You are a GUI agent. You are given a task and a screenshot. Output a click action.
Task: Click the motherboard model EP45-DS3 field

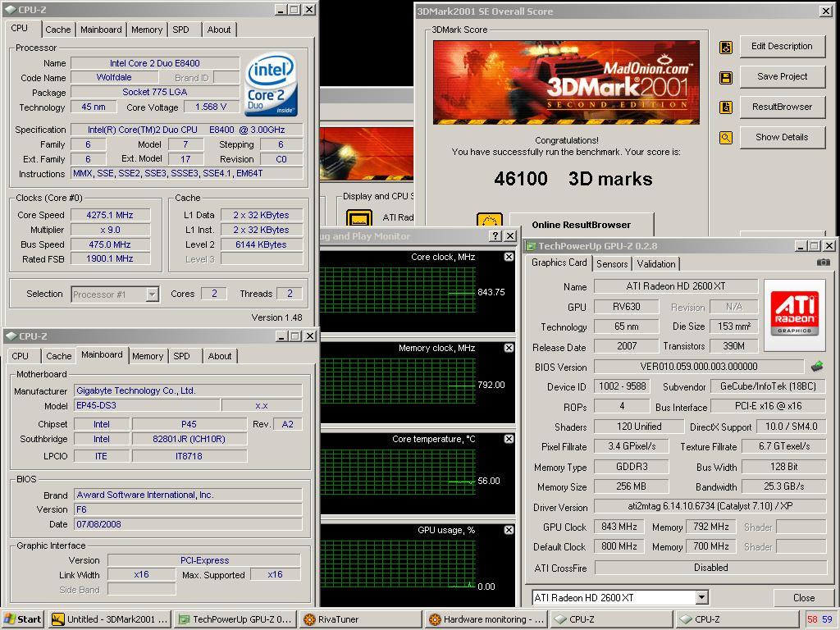coord(146,405)
